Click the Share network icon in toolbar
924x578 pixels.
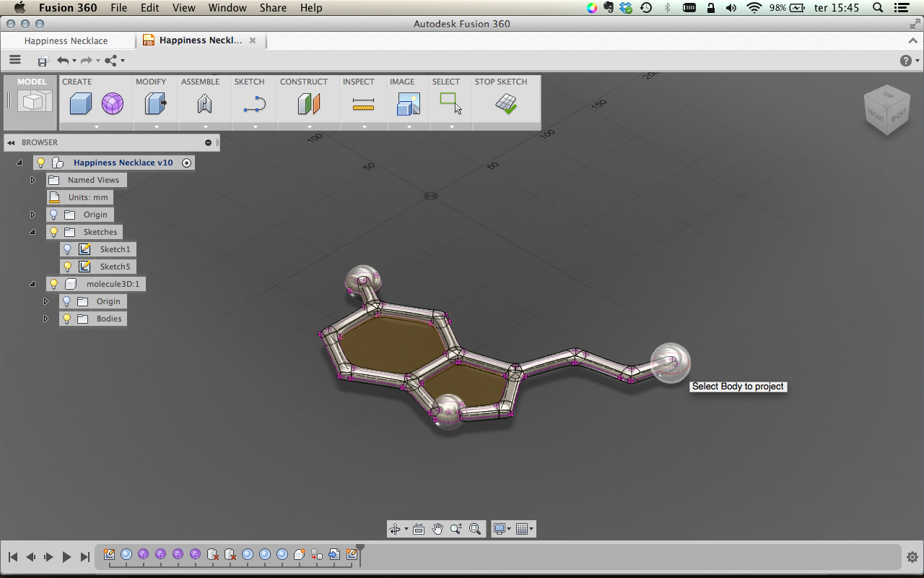111,61
